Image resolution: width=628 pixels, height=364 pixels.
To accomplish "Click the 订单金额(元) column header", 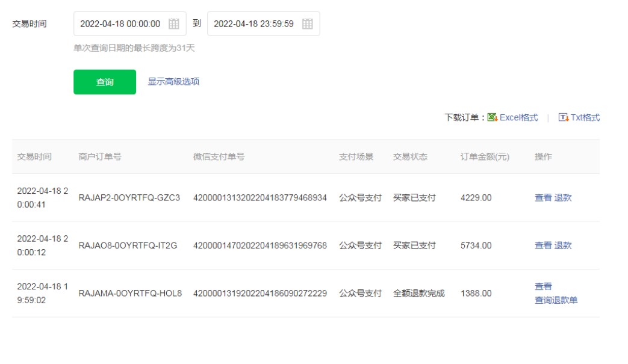I will tap(485, 157).
